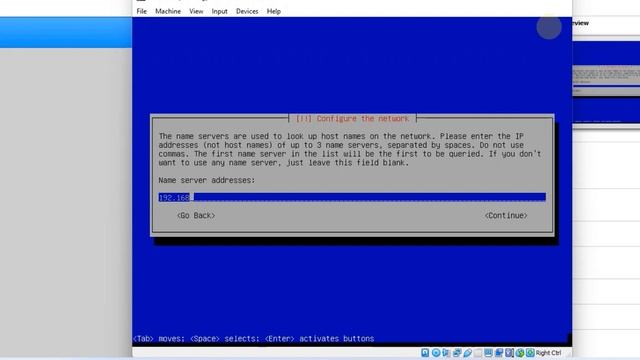The height and width of the screenshot is (360, 640).
Task: Open the Machine menu
Action: [168, 11]
